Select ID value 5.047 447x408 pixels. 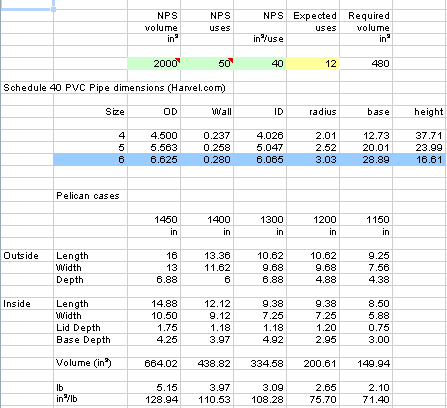[270, 148]
